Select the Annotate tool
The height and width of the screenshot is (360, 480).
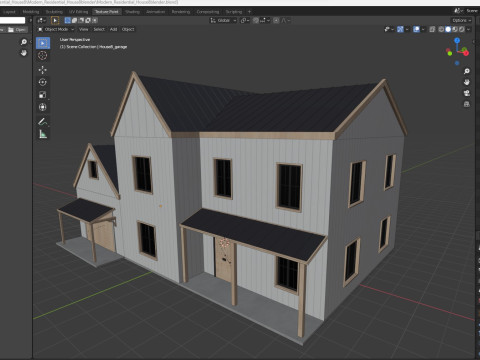pyautogui.click(x=43, y=122)
